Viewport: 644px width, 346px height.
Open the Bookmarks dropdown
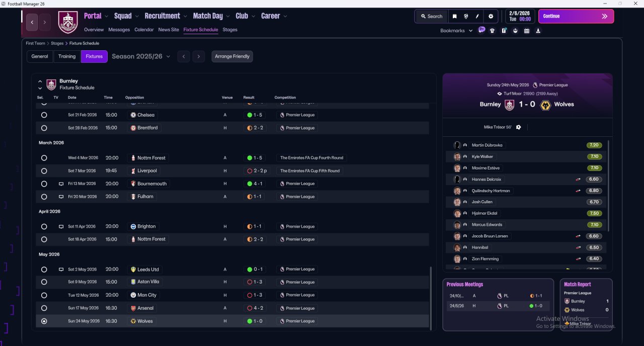(x=456, y=31)
